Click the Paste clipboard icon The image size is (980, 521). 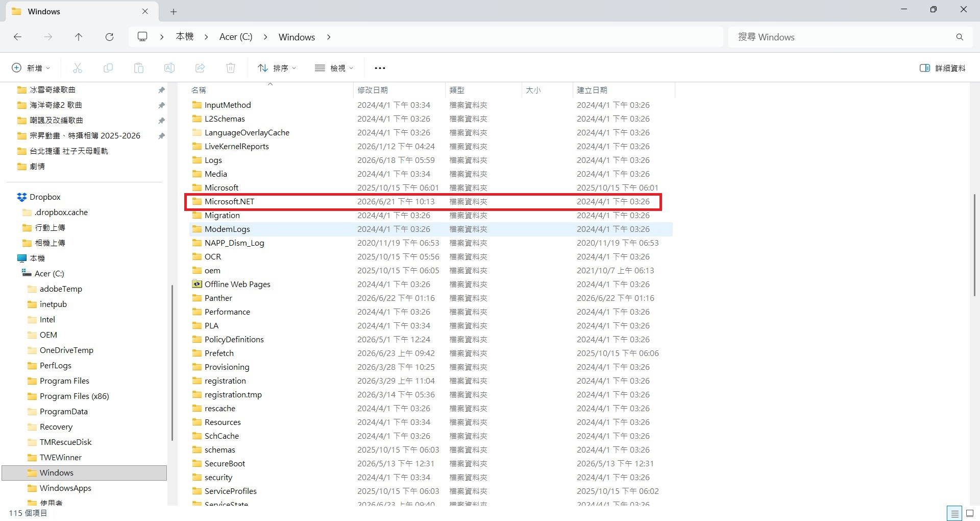point(139,68)
